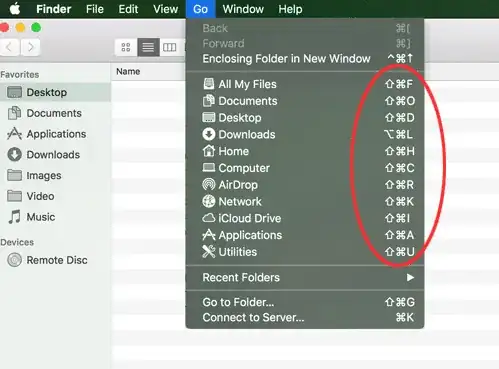This screenshot has height=369, width=499.
Task: Click Utilities tools icon in Go menu
Action: (x=209, y=251)
